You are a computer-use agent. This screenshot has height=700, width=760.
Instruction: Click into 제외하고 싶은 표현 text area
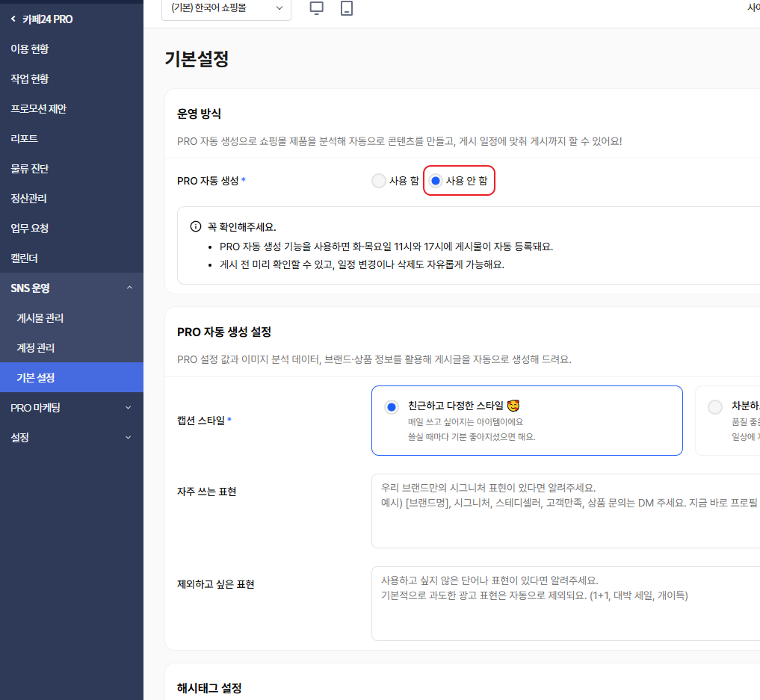565,604
